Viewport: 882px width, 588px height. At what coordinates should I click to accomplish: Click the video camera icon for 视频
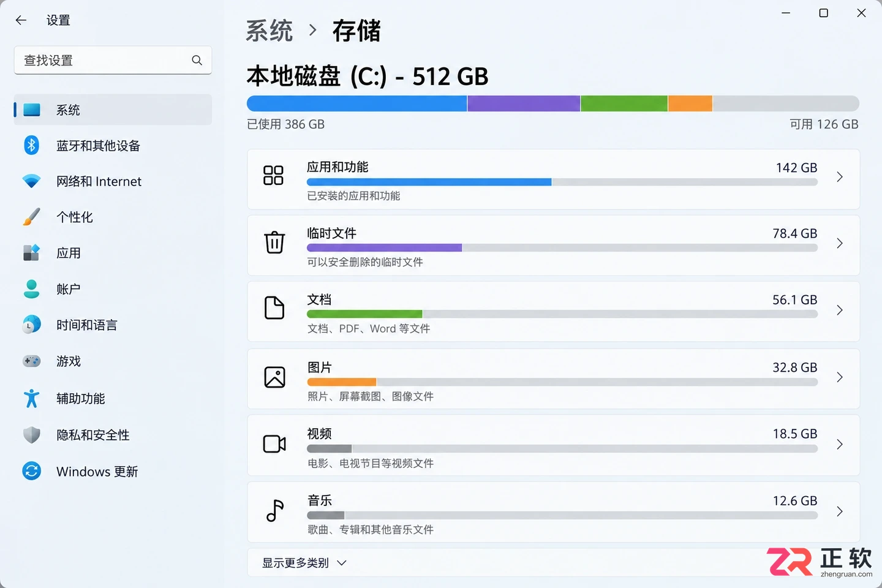274,443
